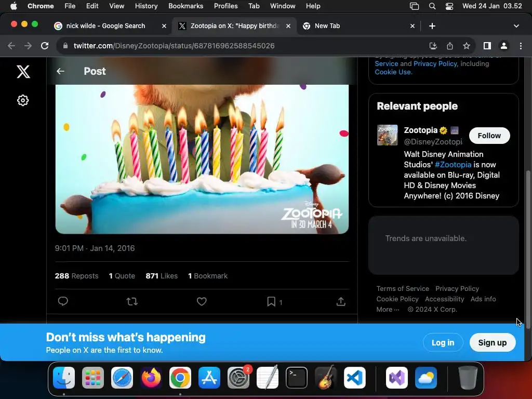Click the share page icon in address bar

pos(450,46)
